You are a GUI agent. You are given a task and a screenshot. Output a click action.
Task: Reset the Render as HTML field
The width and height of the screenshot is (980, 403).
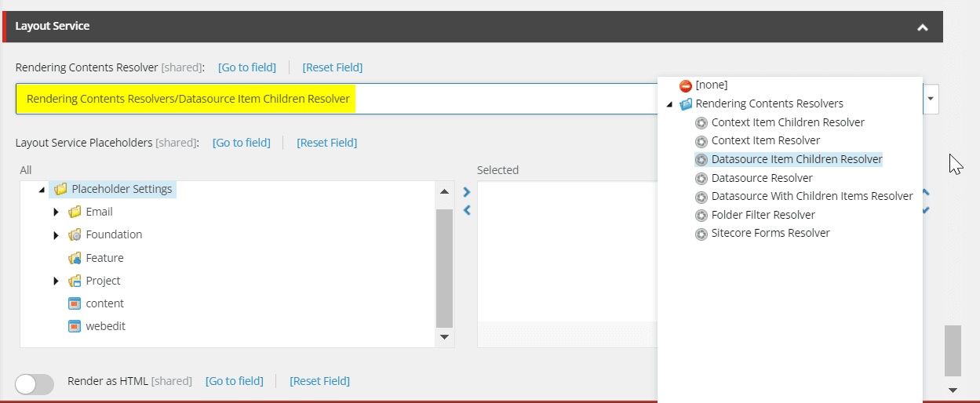coord(320,381)
